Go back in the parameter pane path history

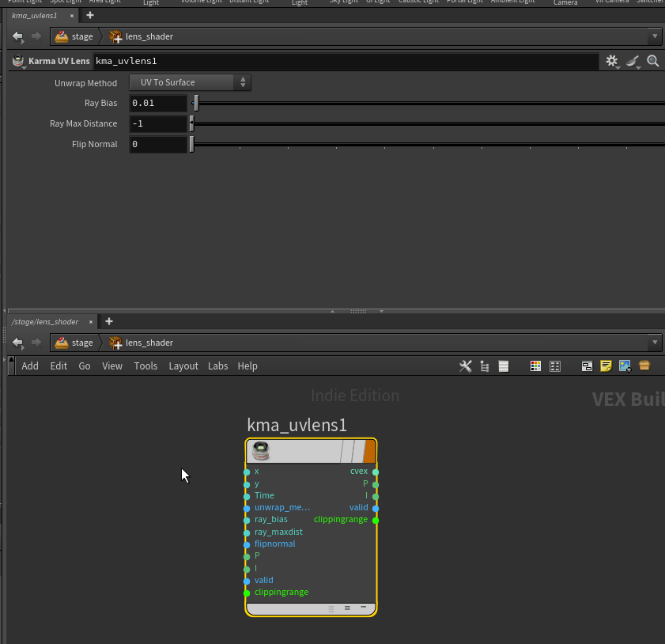pos(17,36)
